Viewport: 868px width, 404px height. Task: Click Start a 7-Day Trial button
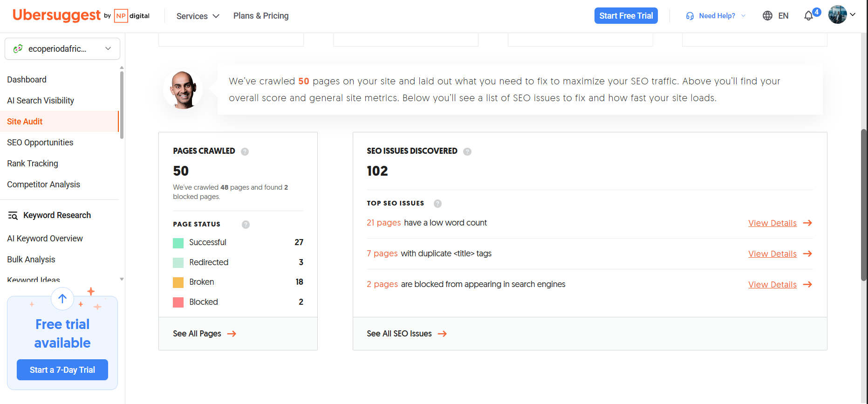point(62,370)
